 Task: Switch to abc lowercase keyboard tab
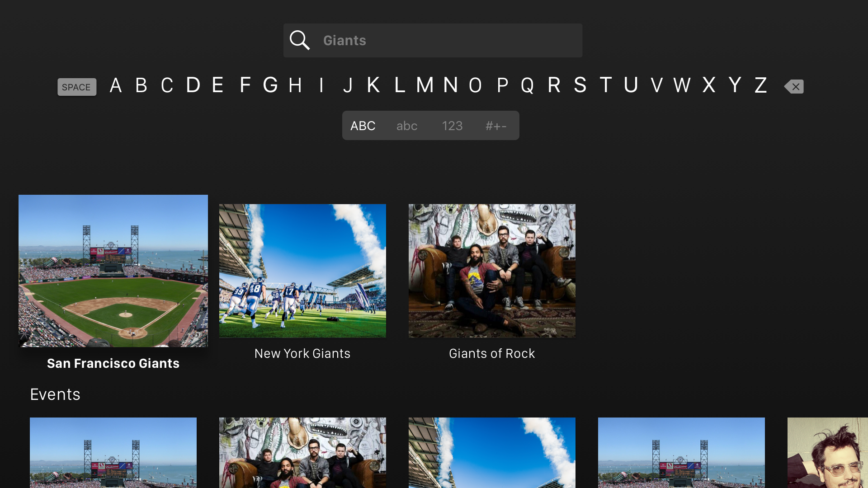point(407,126)
